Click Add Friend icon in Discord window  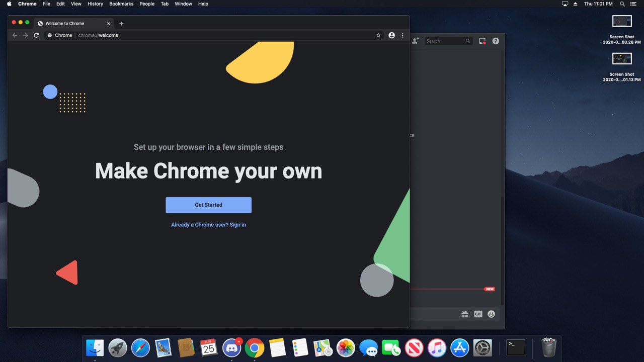[416, 41]
